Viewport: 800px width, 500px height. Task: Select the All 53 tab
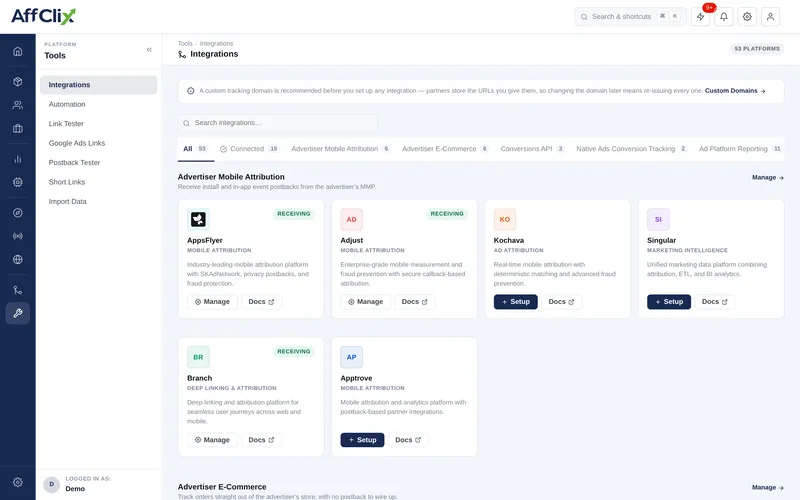click(195, 149)
